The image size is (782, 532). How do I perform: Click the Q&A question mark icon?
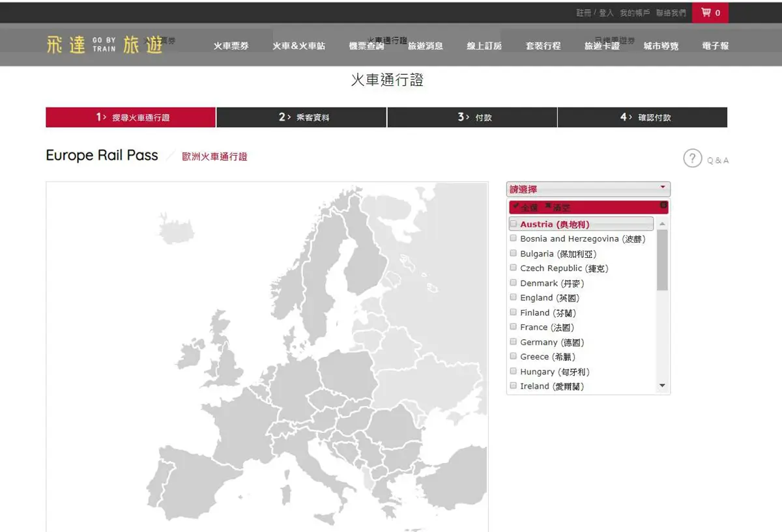pyautogui.click(x=692, y=158)
